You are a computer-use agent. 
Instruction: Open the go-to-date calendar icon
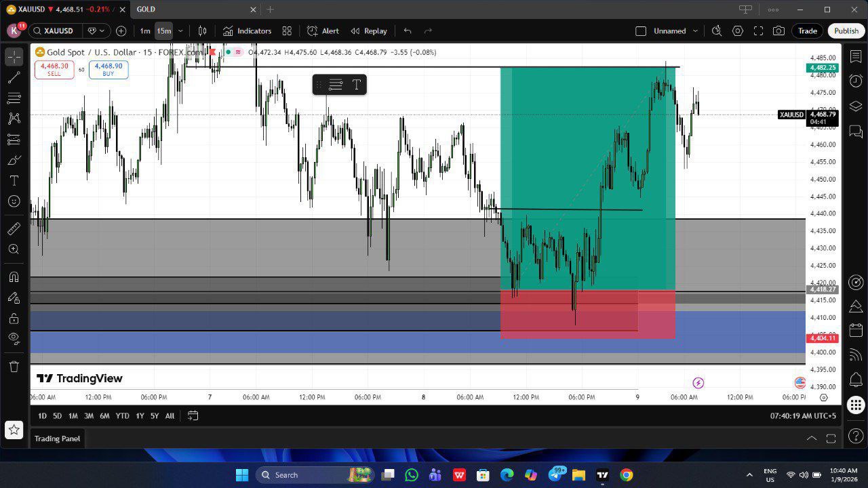point(193,415)
